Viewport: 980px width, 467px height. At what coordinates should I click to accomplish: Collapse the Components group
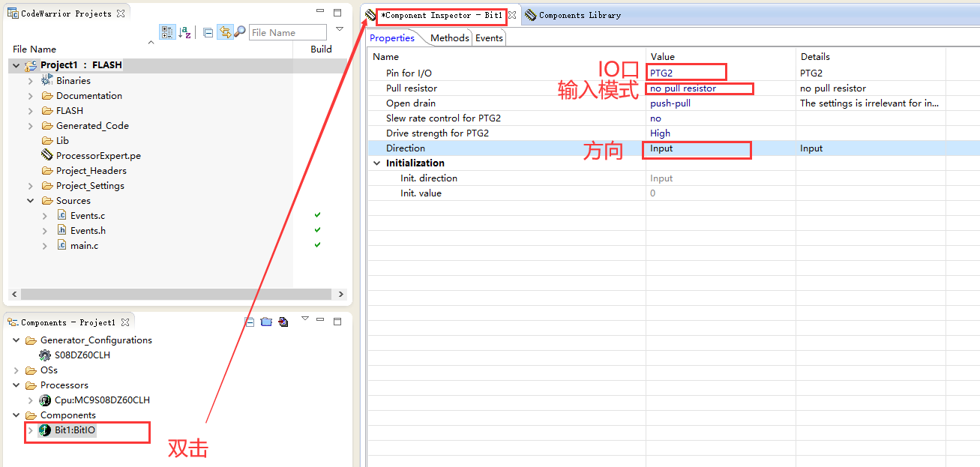coord(16,415)
